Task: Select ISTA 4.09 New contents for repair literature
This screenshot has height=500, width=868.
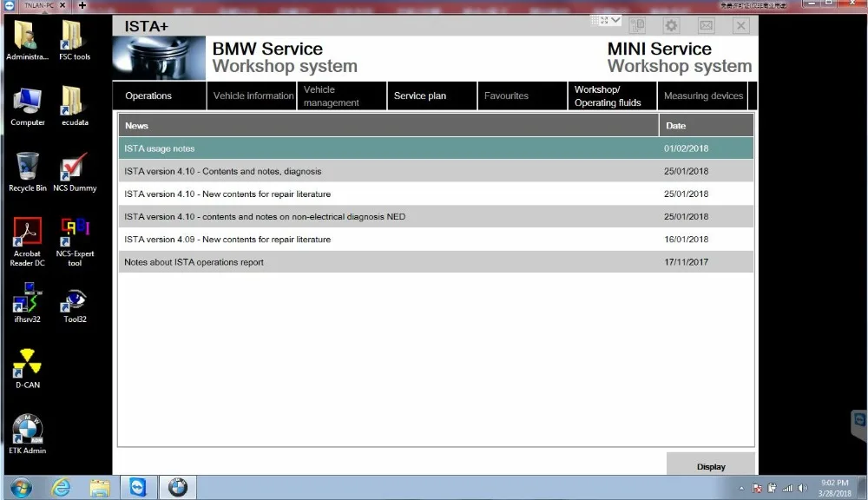Action: tap(436, 240)
